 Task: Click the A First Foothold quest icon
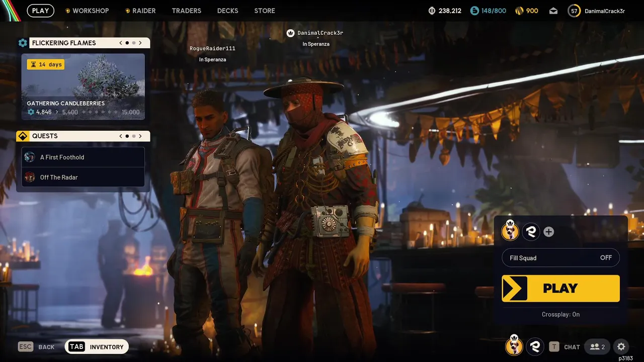30,157
